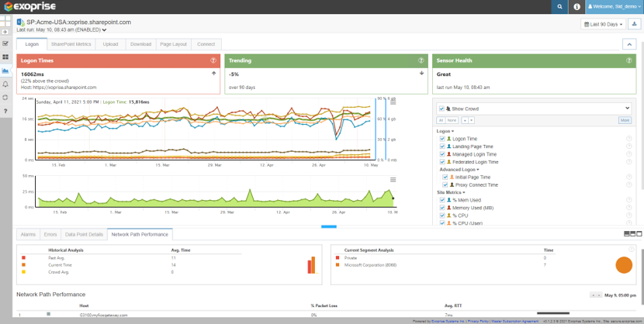Open the Page Layout tab

coord(173,44)
